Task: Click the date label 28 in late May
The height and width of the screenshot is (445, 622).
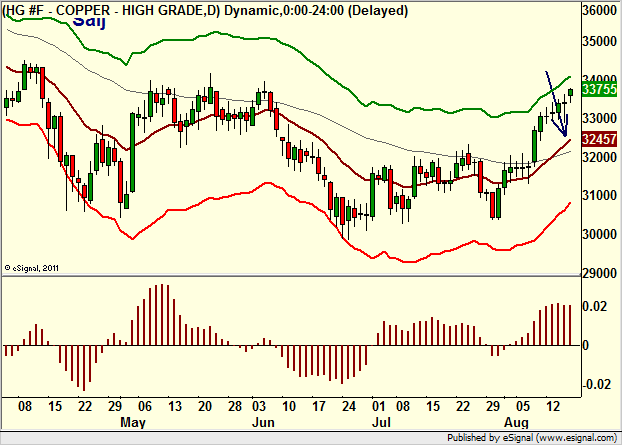Action: pos(235,407)
